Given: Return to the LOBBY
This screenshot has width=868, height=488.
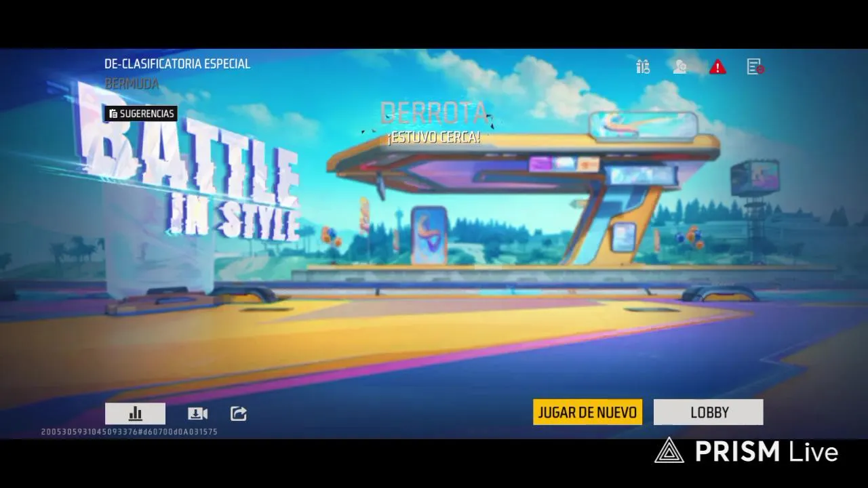Looking at the screenshot, I should [x=708, y=412].
